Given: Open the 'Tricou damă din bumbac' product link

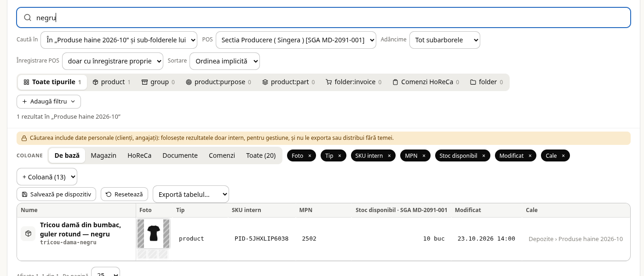Looking at the screenshot, I should pos(80,230).
